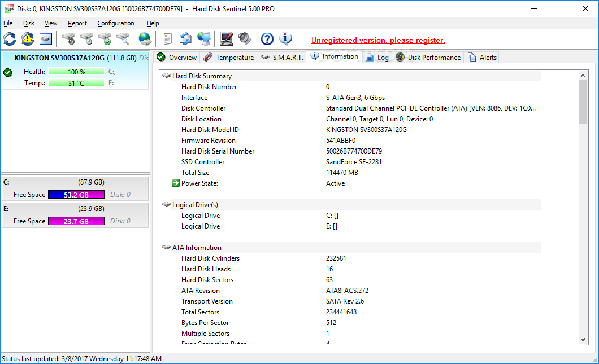This screenshot has height=364, width=599.
Task: Select the Disk Controller row value
Action: pyautogui.click(x=431, y=108)
